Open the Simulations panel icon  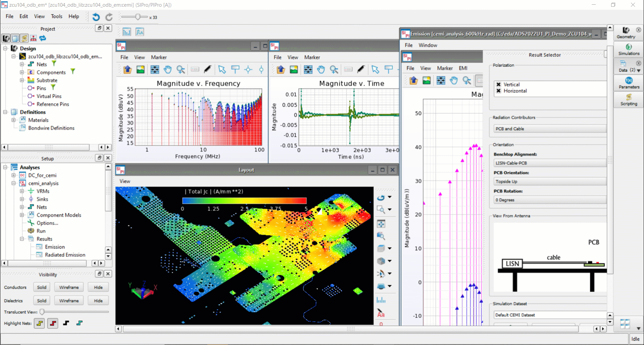[x=629, y=49]
